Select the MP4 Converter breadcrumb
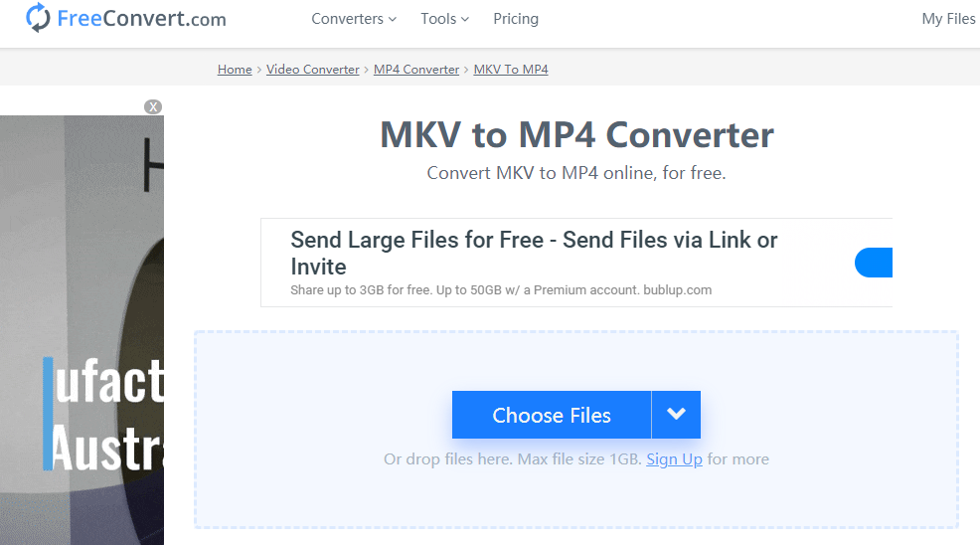 tap(416, 70)
